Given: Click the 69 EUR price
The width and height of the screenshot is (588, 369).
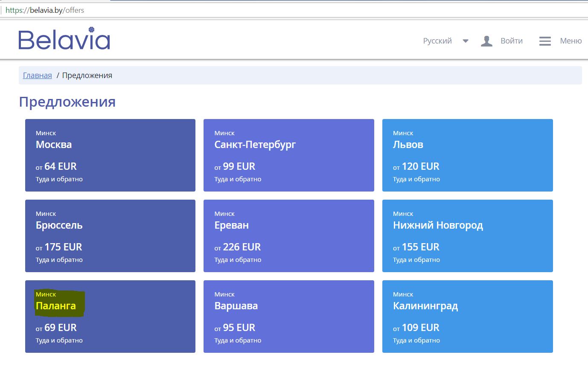Looking at the screenshot, I should 61,328.
